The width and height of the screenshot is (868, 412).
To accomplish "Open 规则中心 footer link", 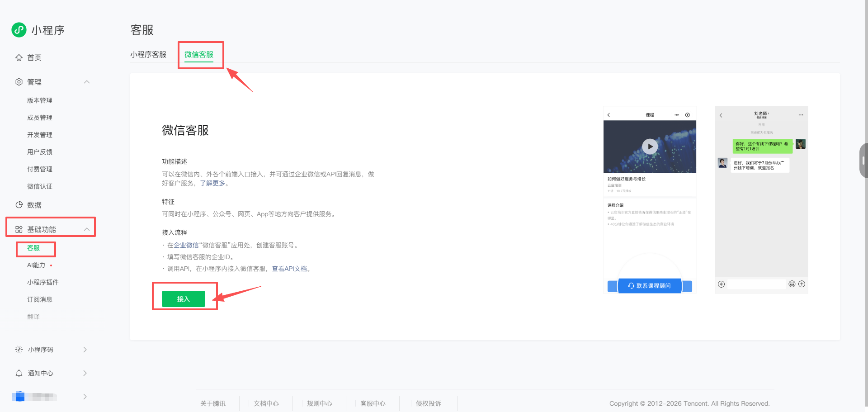I will (320, 403).
